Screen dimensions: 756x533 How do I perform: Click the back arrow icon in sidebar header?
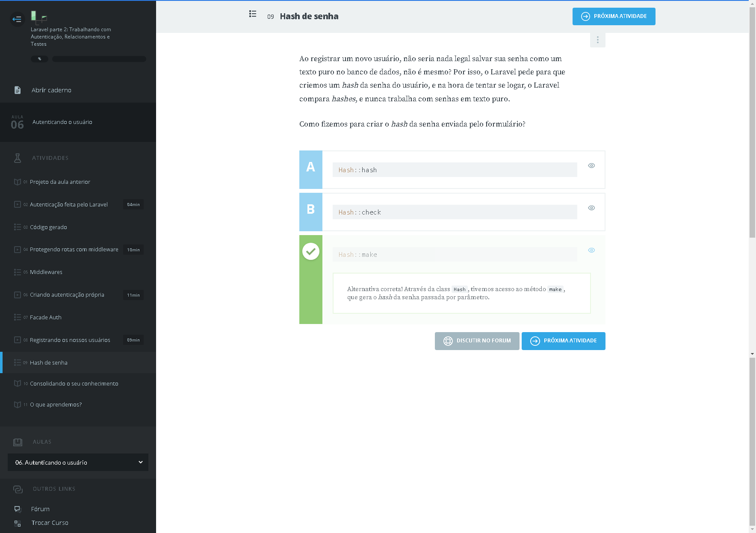click(17, 19)
